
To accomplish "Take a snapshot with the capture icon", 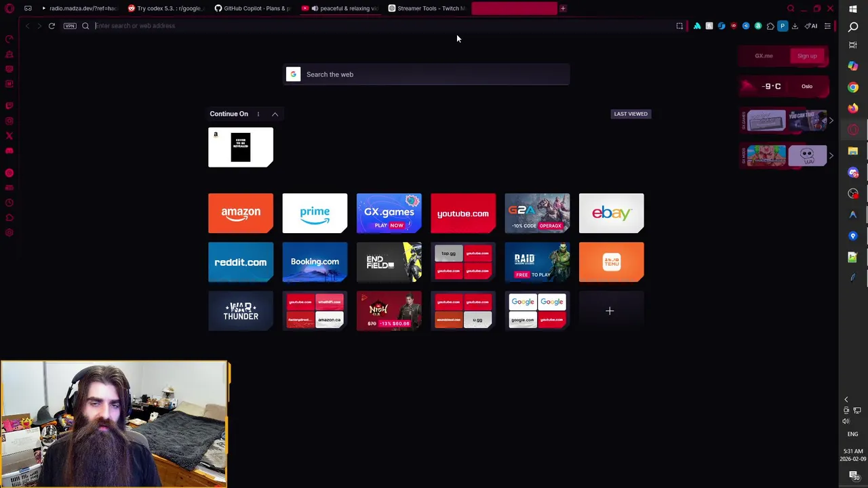I will 679,26.
